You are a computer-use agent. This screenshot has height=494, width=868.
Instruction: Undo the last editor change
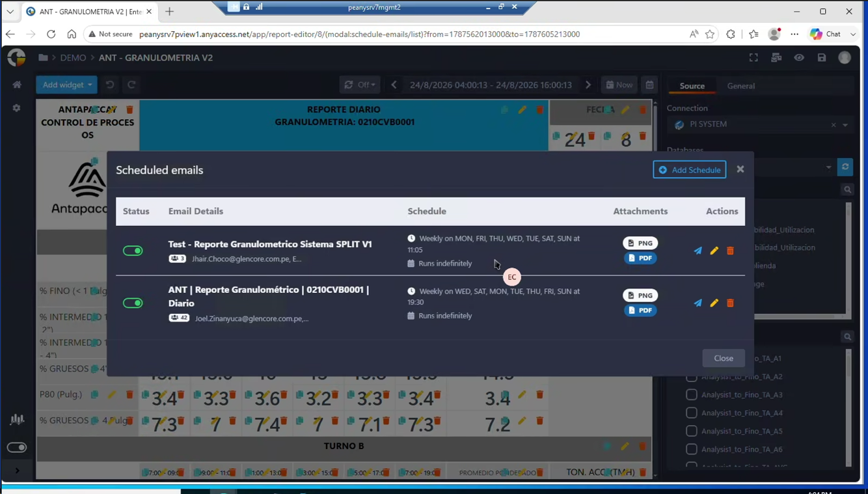click(x=110, y=85)
